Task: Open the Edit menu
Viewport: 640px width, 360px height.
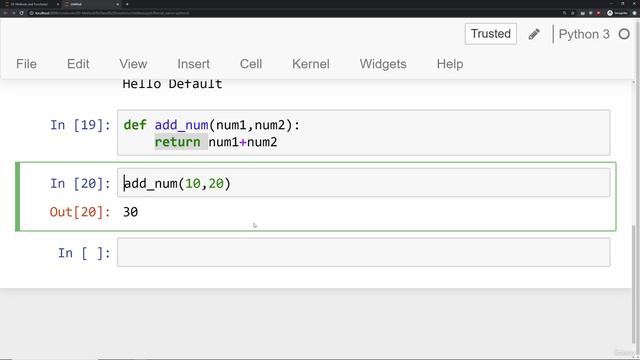Action: point(78,64)
